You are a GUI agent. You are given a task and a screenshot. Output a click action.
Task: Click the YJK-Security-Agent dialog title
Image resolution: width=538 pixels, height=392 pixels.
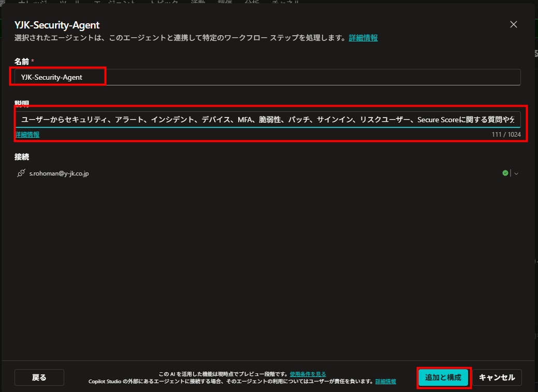[57, 25]
